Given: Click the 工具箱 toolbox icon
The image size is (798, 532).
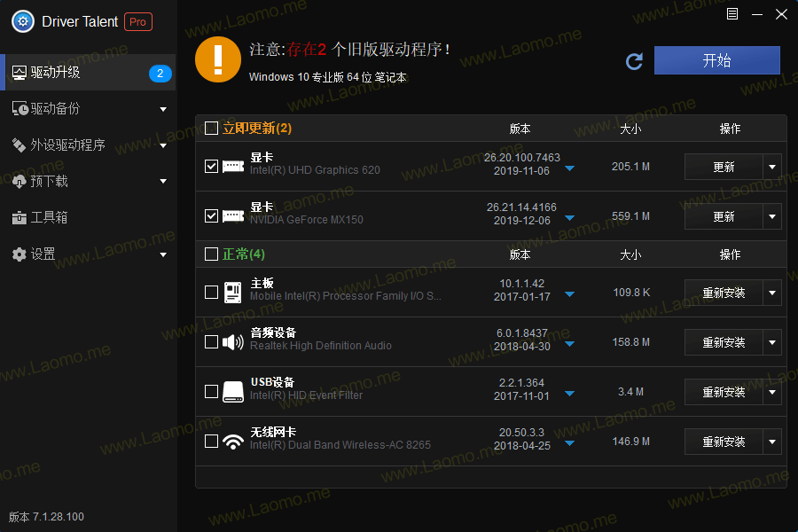Looking at the screenshot, I should coord(19,218).
